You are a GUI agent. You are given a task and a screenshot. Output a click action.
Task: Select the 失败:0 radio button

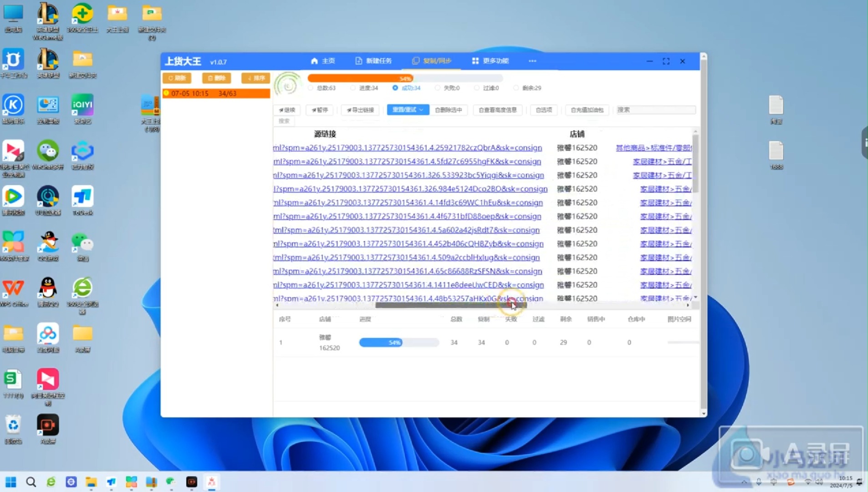coord(437,87)
